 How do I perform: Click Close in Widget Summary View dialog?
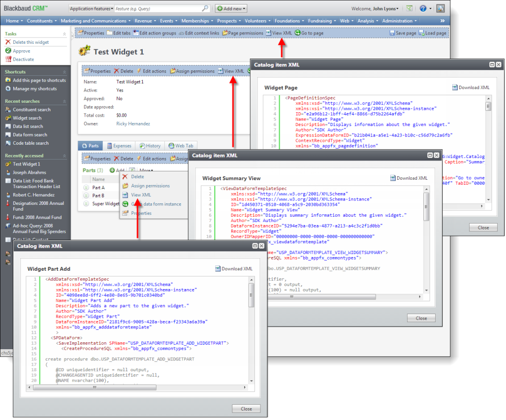tap(421, 318)
